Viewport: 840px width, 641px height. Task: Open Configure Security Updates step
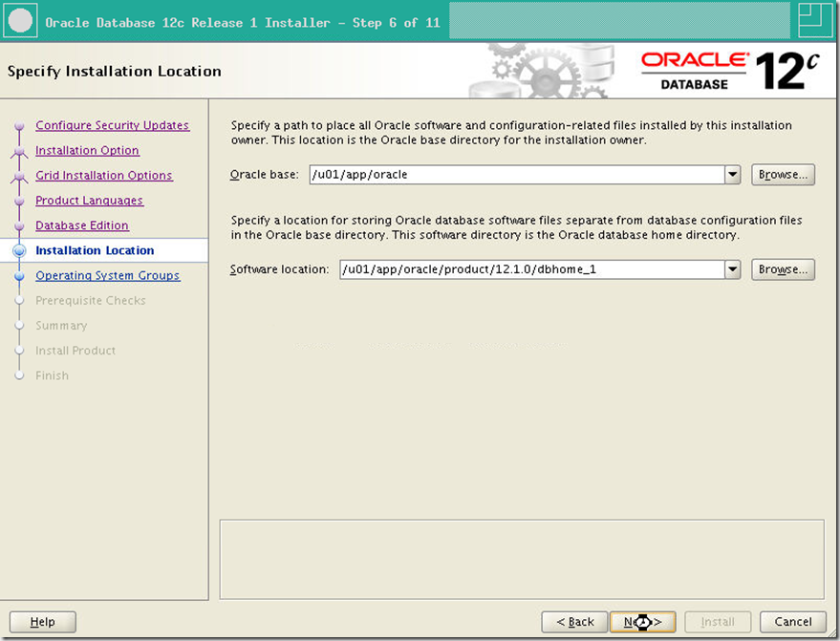click(112, 125)
